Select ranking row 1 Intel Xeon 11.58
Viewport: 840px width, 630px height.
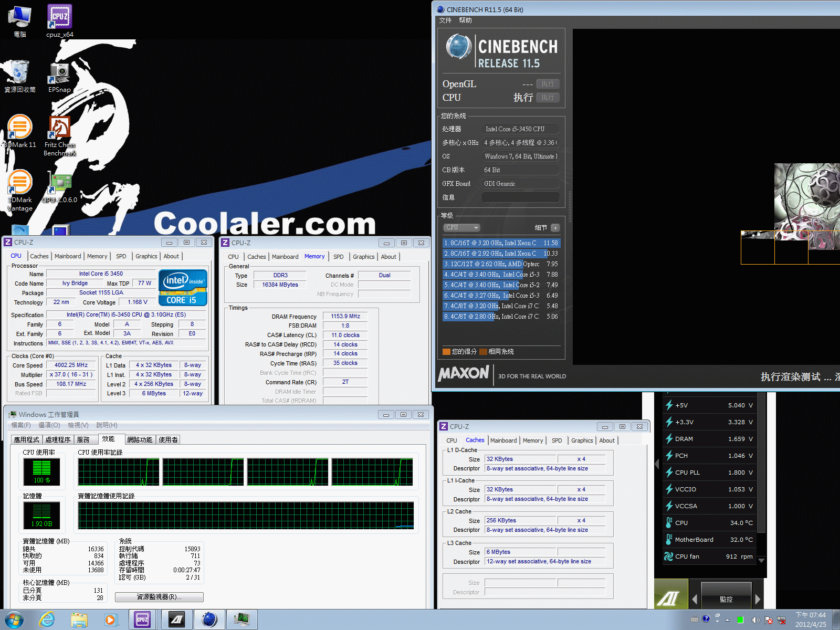[501, 243]
